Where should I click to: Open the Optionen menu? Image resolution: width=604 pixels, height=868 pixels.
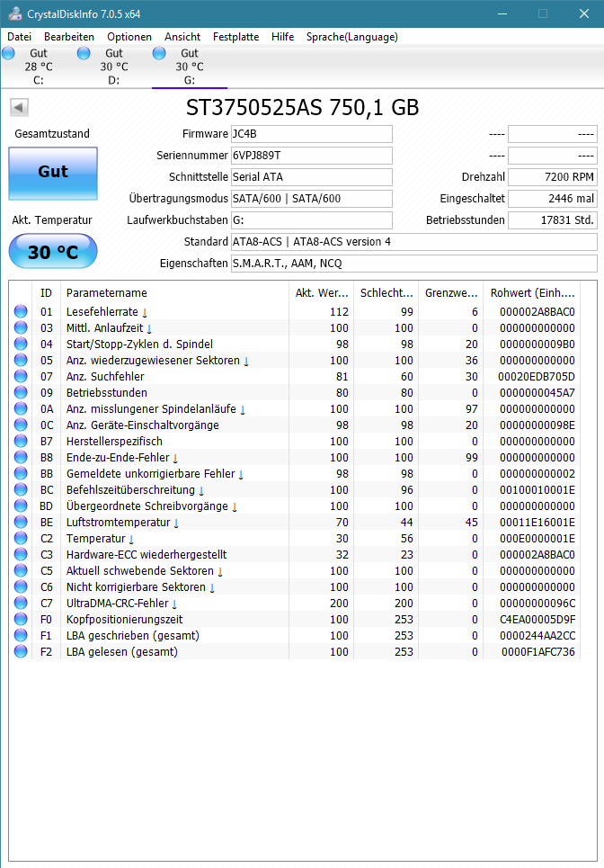[x=129, y=37]
